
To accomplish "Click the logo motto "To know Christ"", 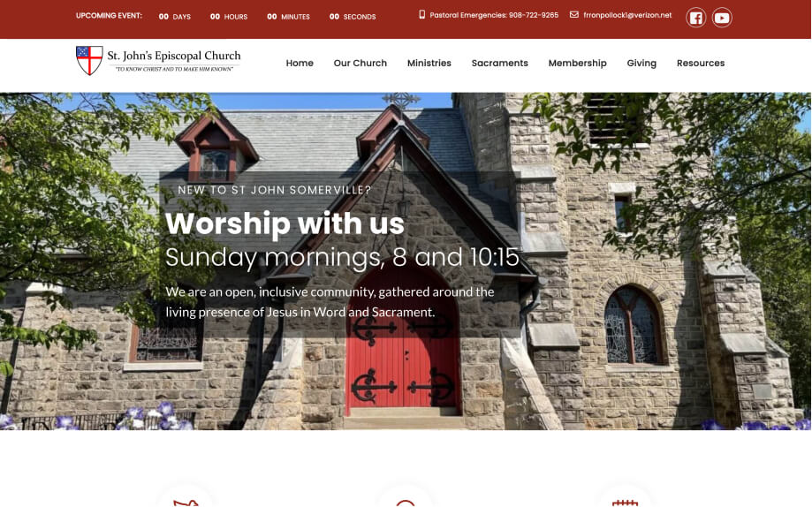I will pyautogui.click(x=174, y=69).
